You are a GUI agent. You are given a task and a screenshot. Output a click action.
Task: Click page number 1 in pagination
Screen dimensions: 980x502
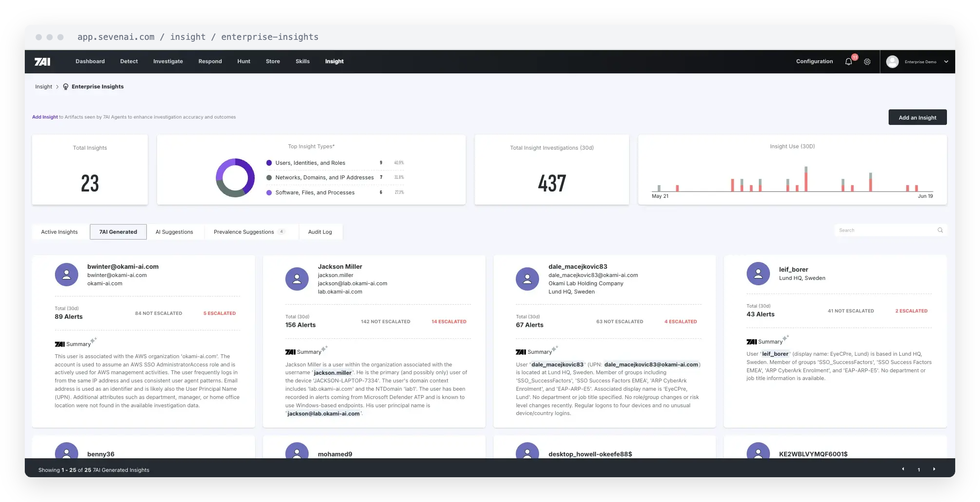pyautogui.click(x=919, y=470)
